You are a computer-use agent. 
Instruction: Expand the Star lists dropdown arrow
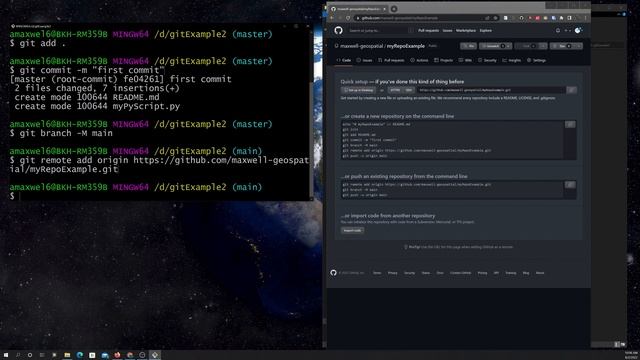(578, 46)
